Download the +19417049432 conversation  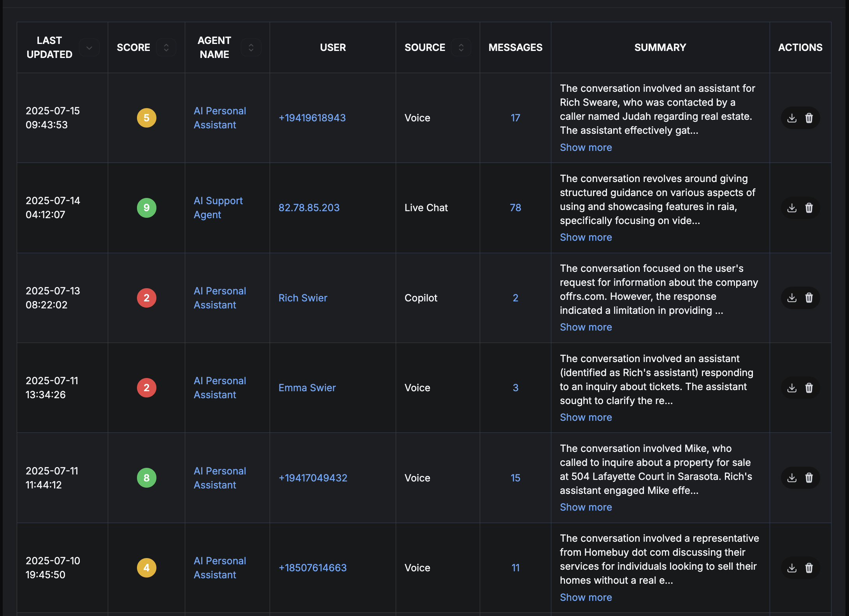792,478
